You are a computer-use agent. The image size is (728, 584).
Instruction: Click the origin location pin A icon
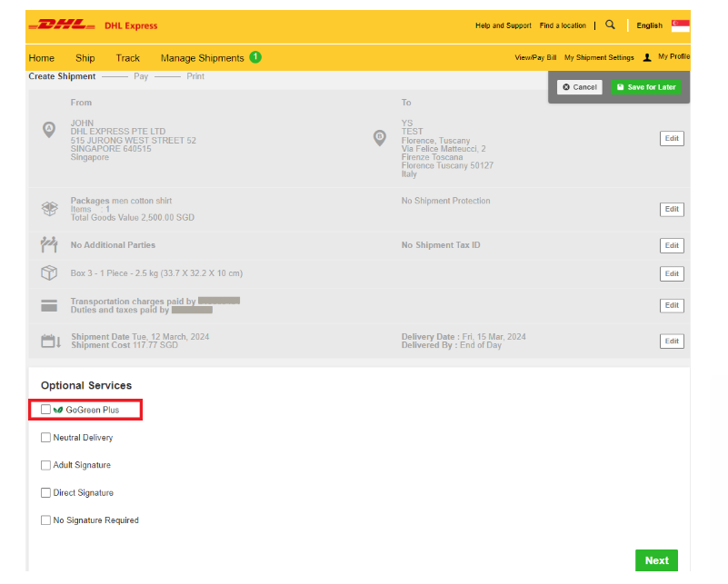pyautogui.click(x=49, y=129)
